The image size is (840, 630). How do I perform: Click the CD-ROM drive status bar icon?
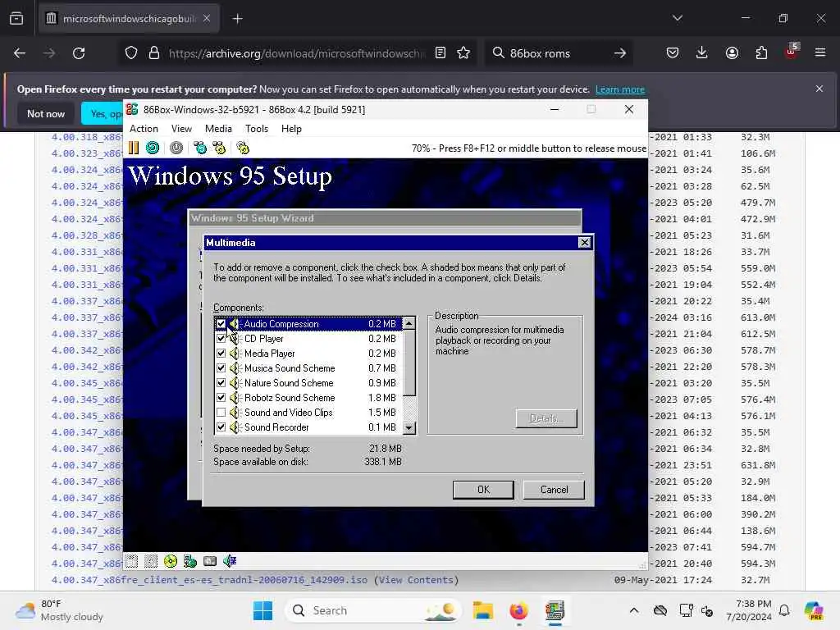point(171,561)
